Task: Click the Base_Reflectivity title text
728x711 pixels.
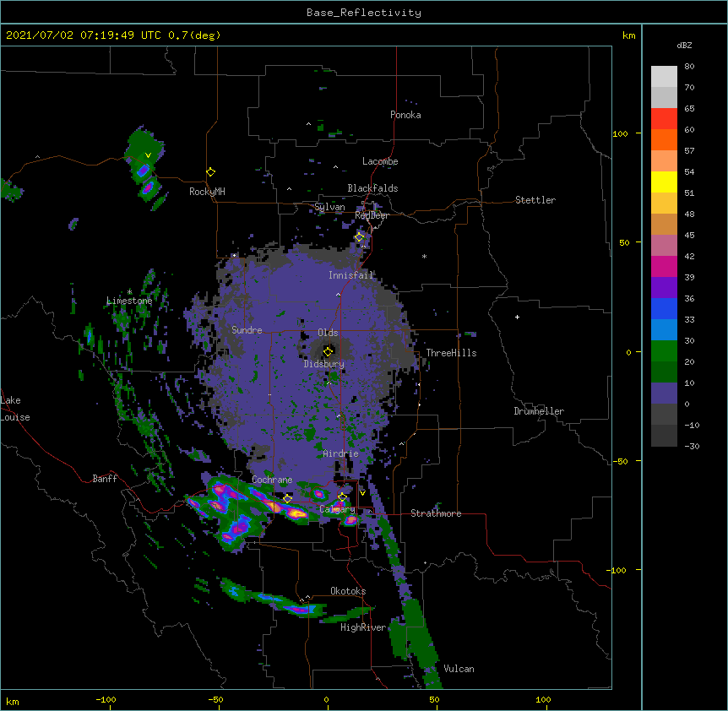Action: (364, 13)
